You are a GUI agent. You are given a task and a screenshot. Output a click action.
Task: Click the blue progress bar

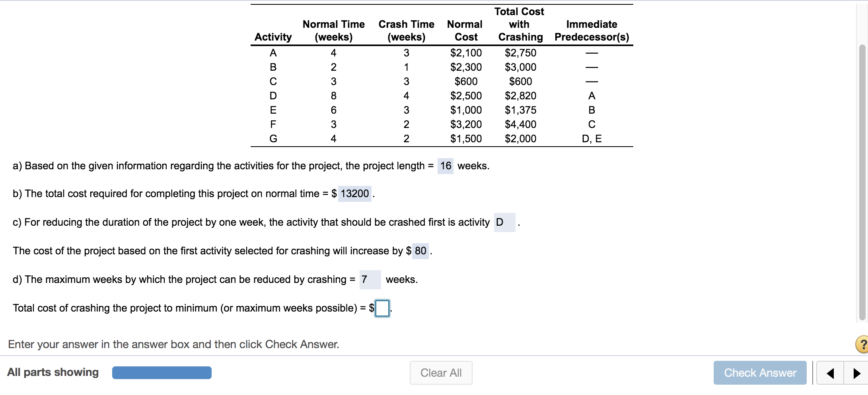162,373
